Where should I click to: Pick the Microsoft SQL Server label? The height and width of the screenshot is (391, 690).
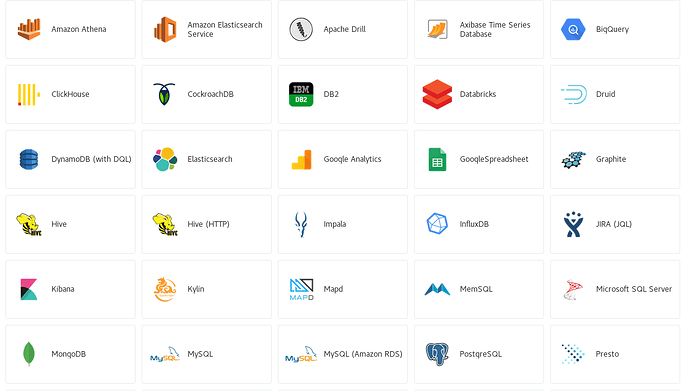pyautogui.click(x=634, y=289)
